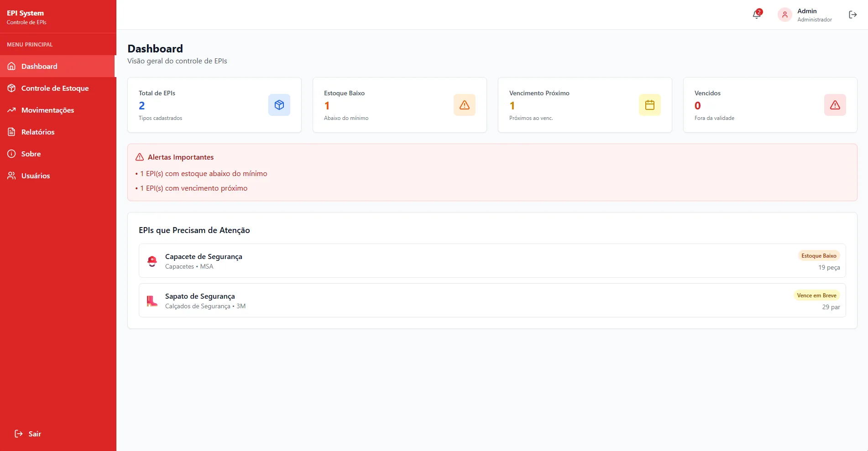868x451 pixels.
Task: Open Controle de Estoque in sidebar
Action: point(55,88)
